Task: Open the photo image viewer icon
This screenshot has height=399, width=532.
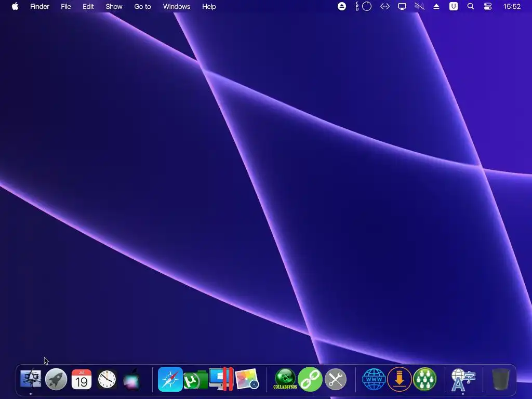Action: 247,379
